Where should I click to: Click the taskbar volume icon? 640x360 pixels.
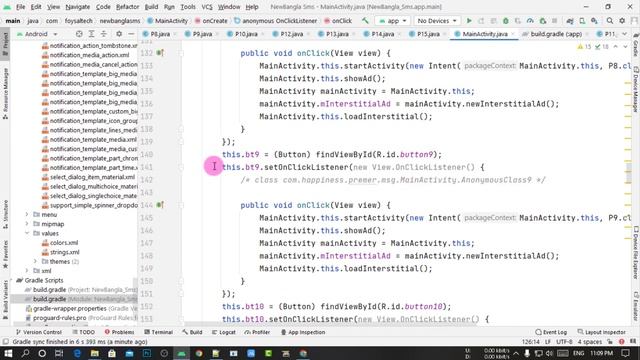pyautogui.click(x=549, y=353)
